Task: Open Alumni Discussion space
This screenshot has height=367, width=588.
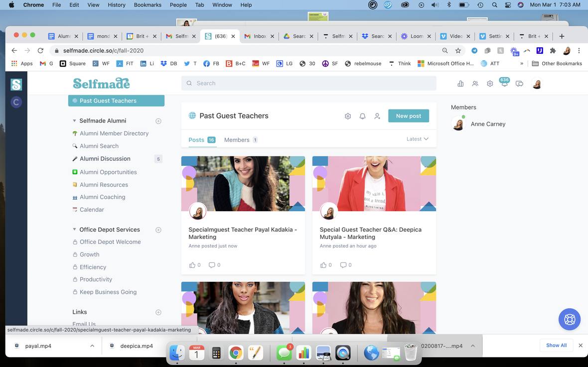Action: pyautogui.click(x=105, y=159)
